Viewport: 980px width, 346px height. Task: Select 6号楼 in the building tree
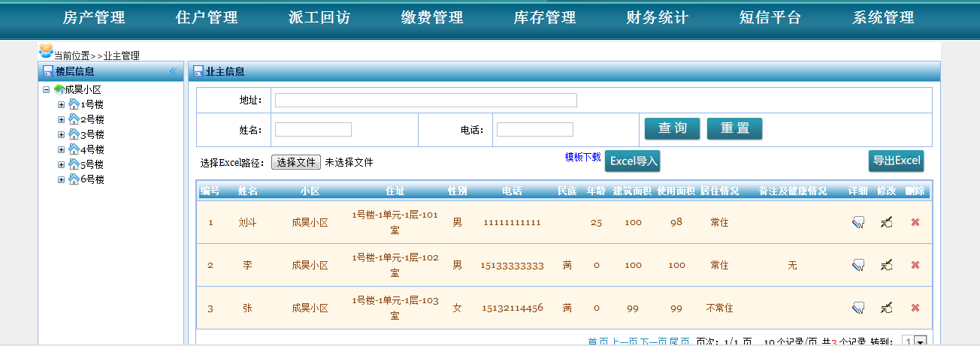(x=92, y=179)
